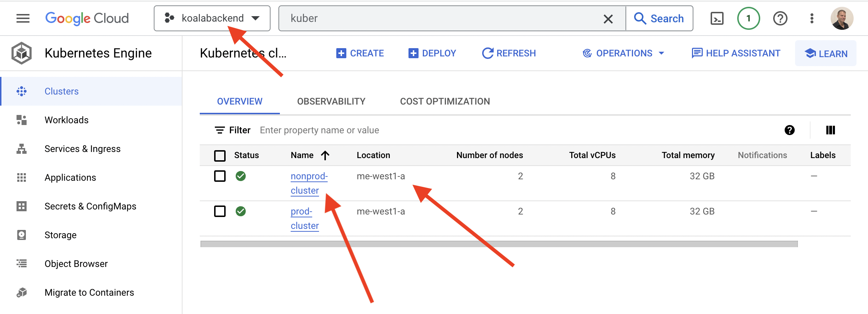Image resolution: width=868 pixels, height=314 pixels.
Task: Open the user account avatar
Action: point(842,18)
